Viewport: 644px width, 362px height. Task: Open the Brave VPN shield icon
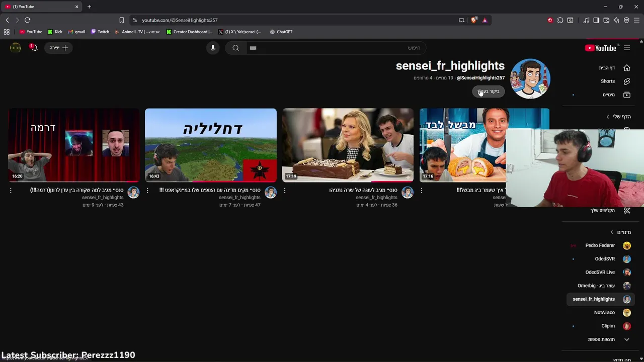626,20
